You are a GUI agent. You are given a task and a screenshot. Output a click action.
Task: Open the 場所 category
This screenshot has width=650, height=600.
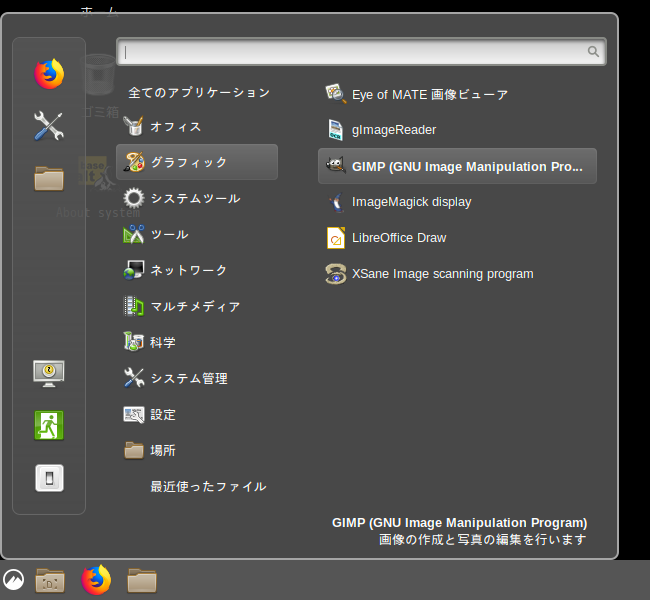tap(197, 450)
